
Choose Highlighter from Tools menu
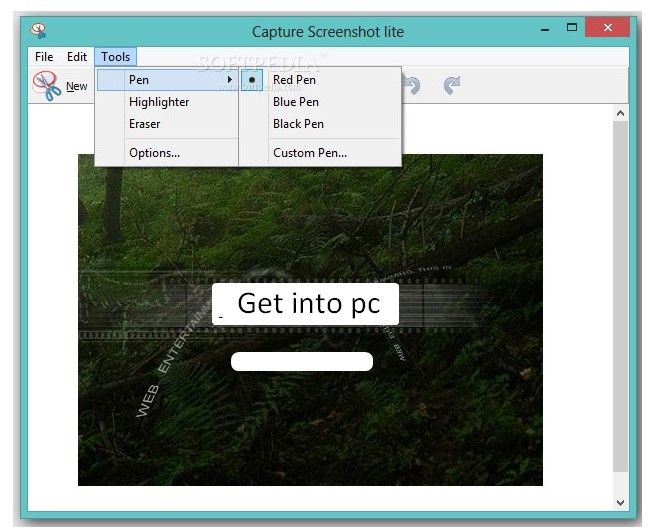167,102
